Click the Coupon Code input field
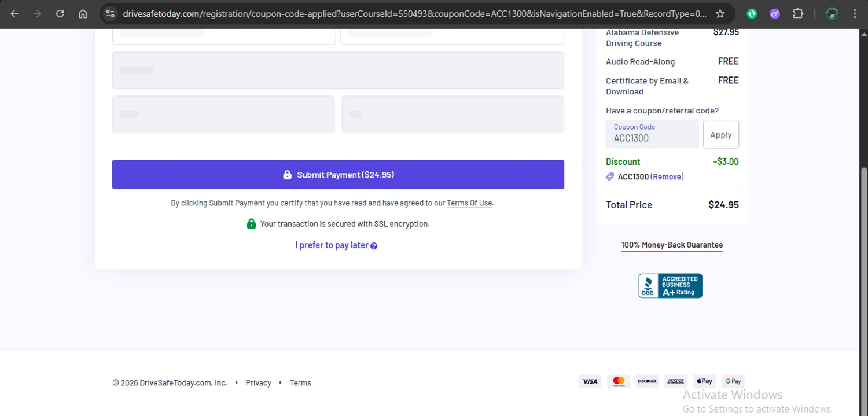 [652, 134]
